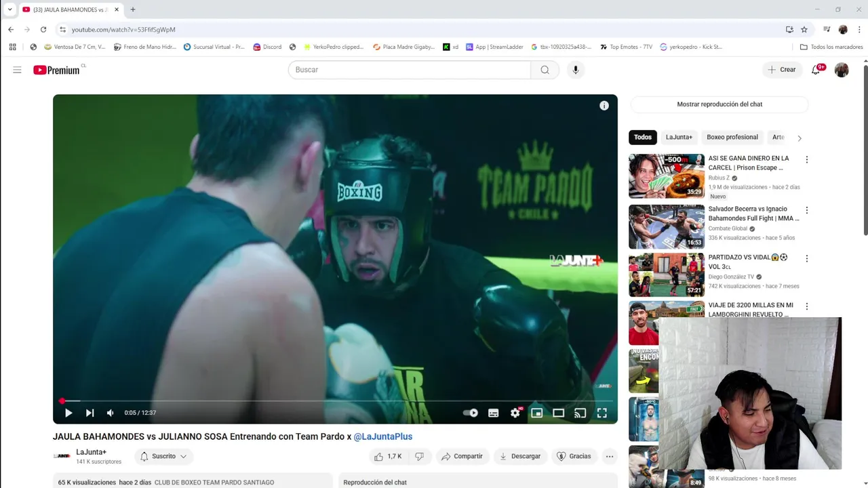Screen dimensions: 868x488
Task: Select the Boxeo profesional chip
Action: [x=732, y=137]
